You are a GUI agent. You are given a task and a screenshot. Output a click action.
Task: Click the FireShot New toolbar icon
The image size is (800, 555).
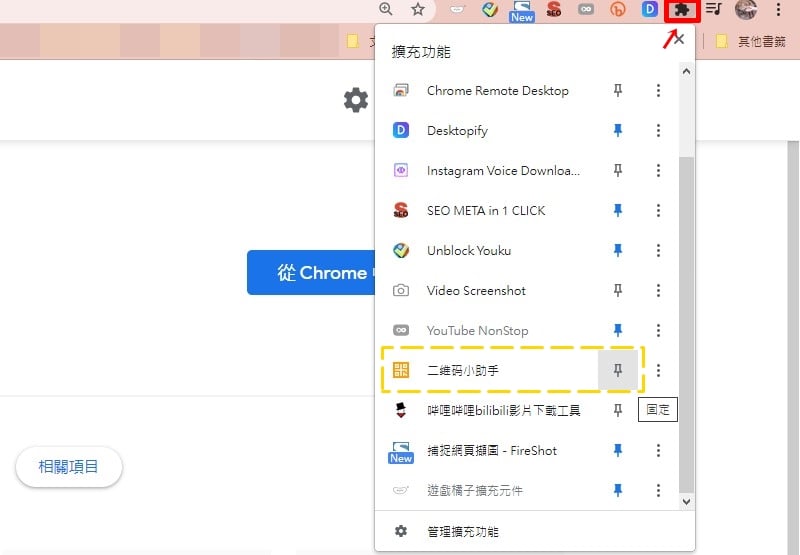click(522, 11)
